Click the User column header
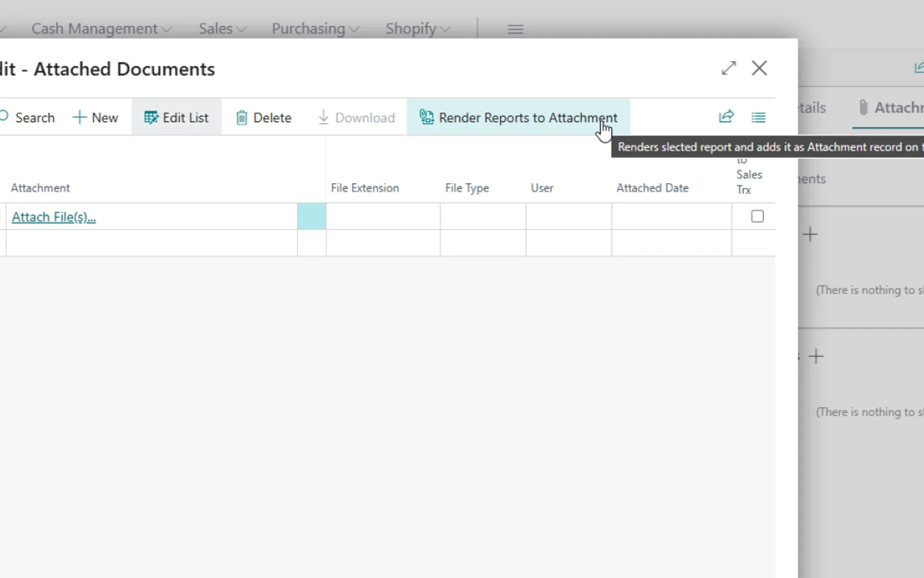This screenshot has height=578, width=924. 542,188
